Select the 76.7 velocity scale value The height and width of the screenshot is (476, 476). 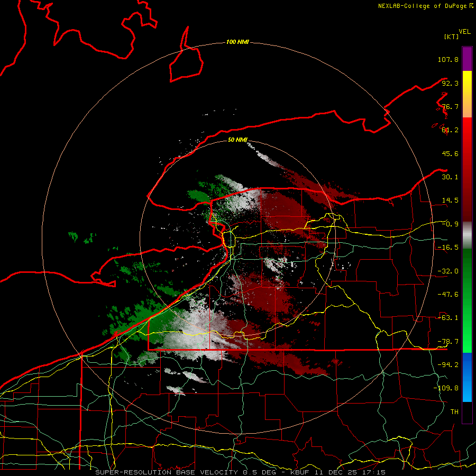pyautogui.click(x=450, y=106)
